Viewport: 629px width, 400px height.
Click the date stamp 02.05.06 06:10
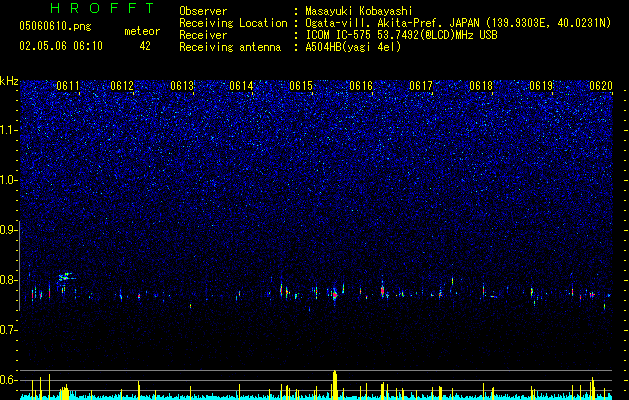(x=61, y=46)
